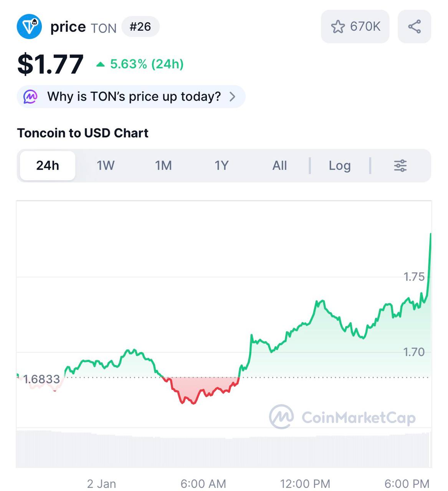Click the green price-up triangle indicator
The height and width of the screenshot is (491, 448).
(x=100, y=64)
